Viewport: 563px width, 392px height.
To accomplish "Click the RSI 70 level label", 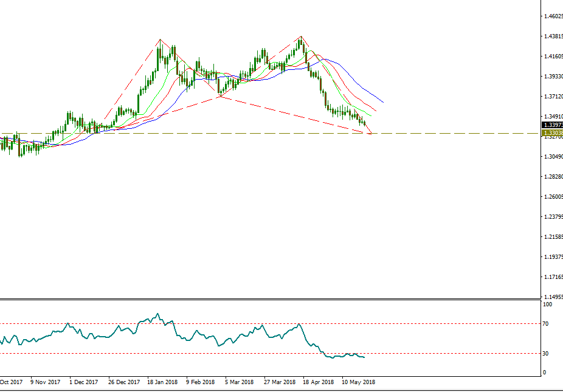I will [x=547, y=324].
